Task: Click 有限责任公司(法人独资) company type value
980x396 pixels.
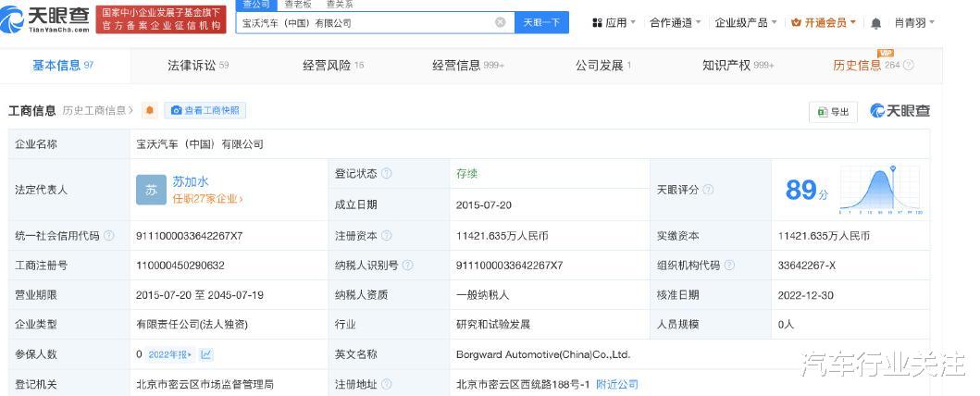Action: click(192, 325)
